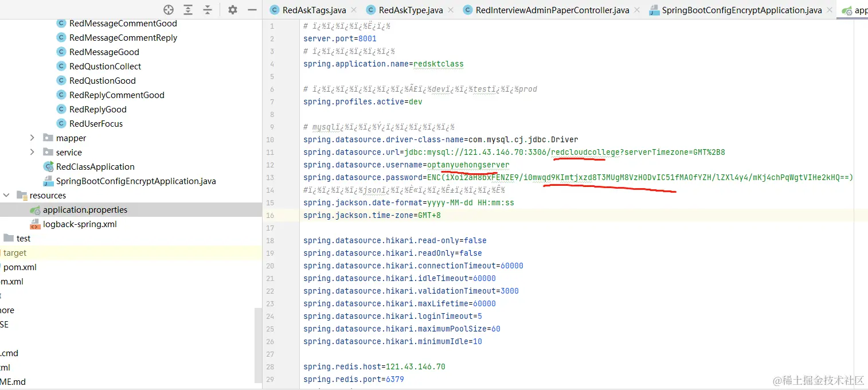Click the class icon beside RedMessageCommentReply
The width and height of the screenshot is (868, 390).
(61, 38)
